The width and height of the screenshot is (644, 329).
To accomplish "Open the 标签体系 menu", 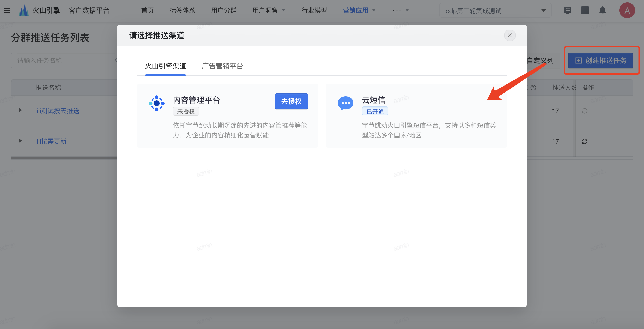I will [182, 10].
